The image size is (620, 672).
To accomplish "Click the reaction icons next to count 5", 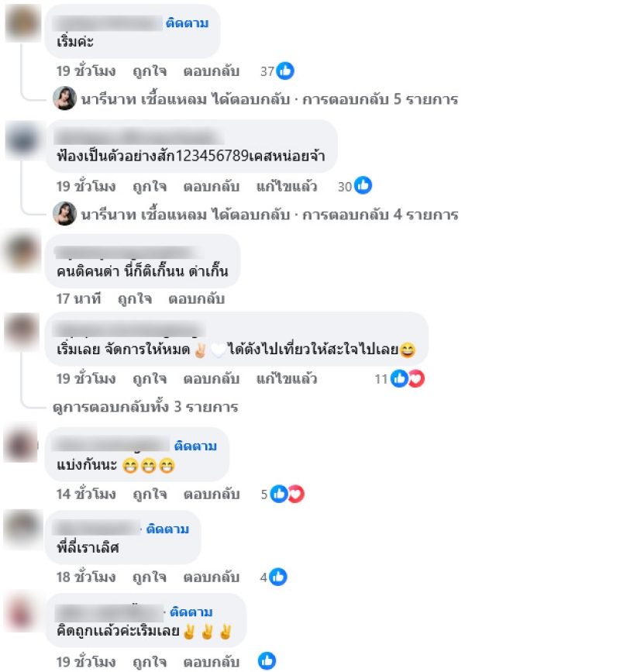I will [x=287, y=495].
